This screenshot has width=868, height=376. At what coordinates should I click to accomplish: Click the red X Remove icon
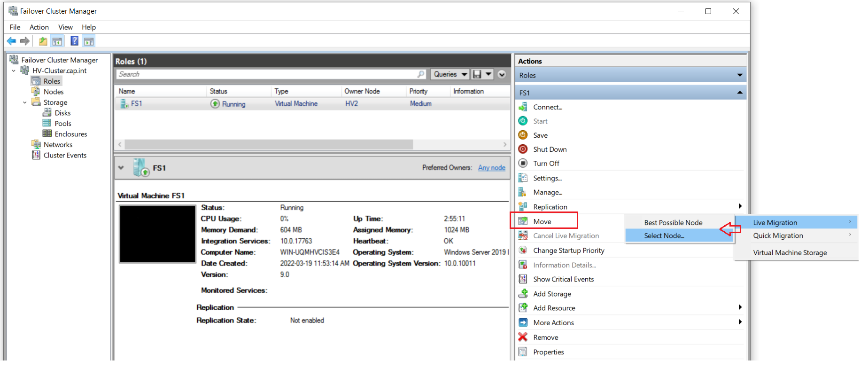523,337
